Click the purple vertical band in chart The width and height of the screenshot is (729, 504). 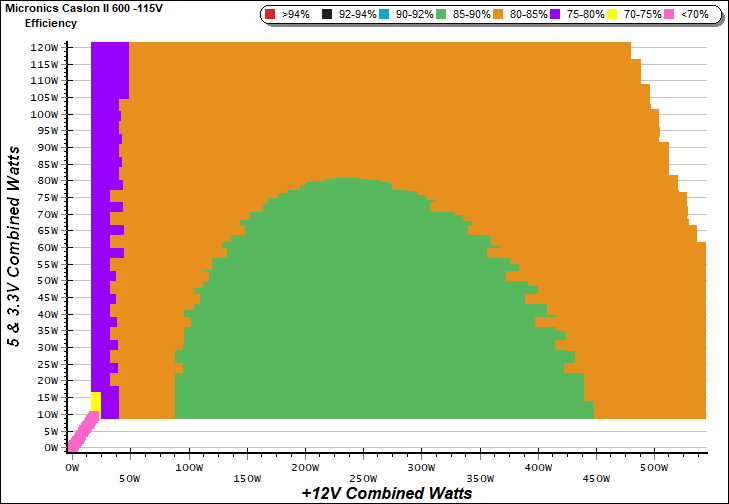click(100, 250)
